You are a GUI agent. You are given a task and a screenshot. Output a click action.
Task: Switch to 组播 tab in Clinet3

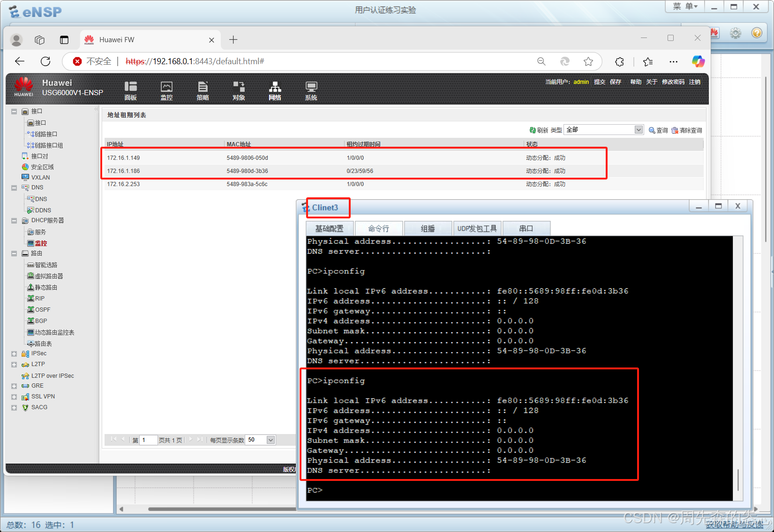pos(428,228)
